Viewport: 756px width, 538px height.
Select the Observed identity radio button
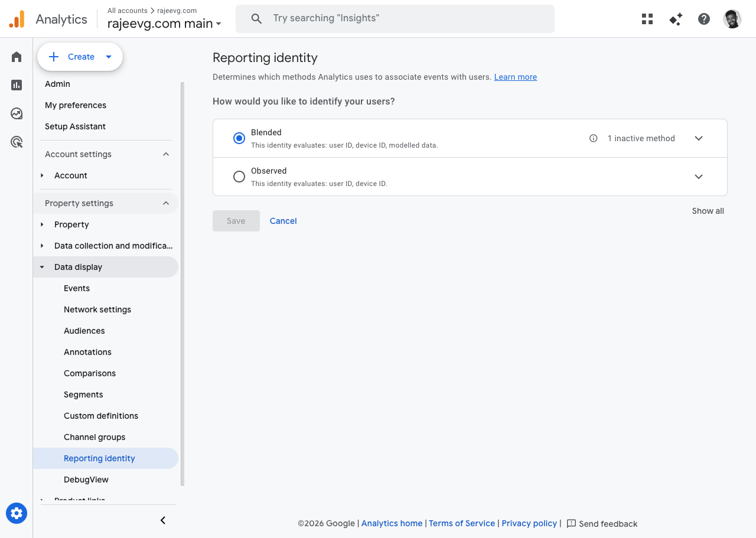pos(239,176)
